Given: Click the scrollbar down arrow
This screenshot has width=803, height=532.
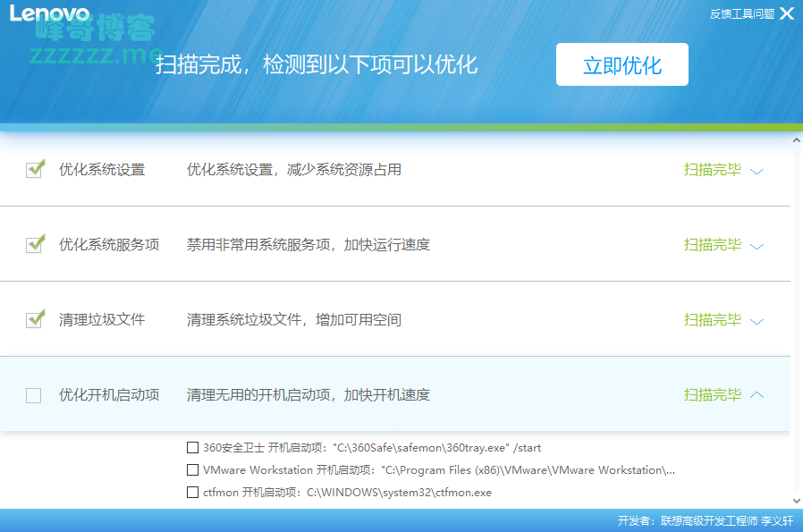Looking at the screenshot, I should click(796, 501).
